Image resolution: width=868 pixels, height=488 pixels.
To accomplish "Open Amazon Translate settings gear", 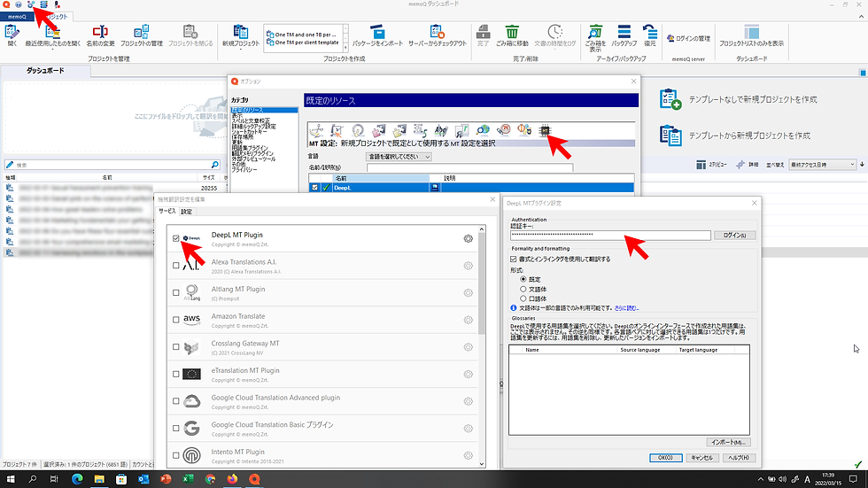I will [469, 320].
